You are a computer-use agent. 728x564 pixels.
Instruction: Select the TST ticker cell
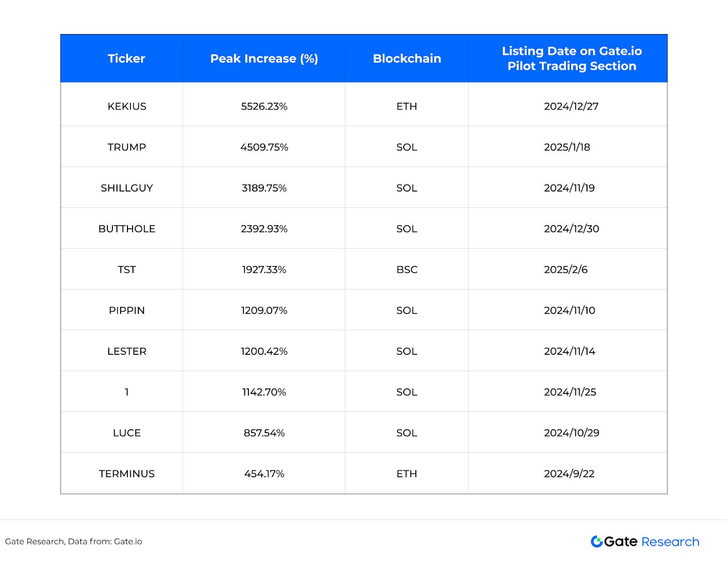[127, 270]
